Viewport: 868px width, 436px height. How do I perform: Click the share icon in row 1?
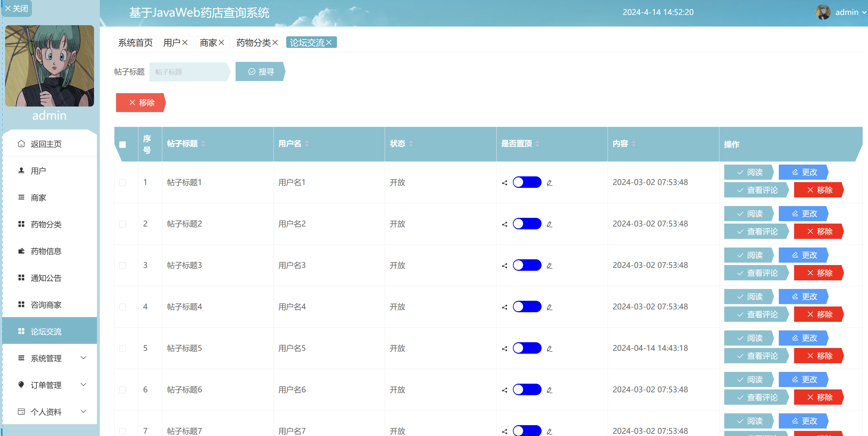(504, 183)
